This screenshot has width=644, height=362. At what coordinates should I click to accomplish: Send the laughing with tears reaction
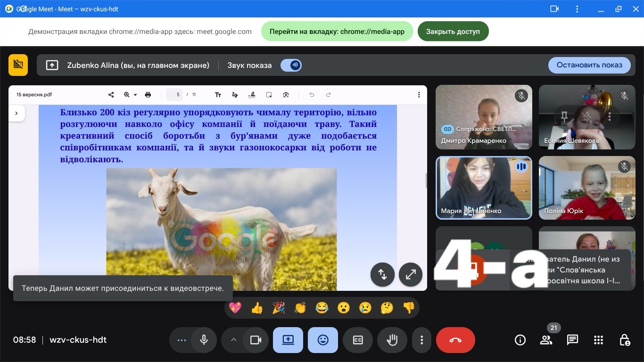coord(322,308)
